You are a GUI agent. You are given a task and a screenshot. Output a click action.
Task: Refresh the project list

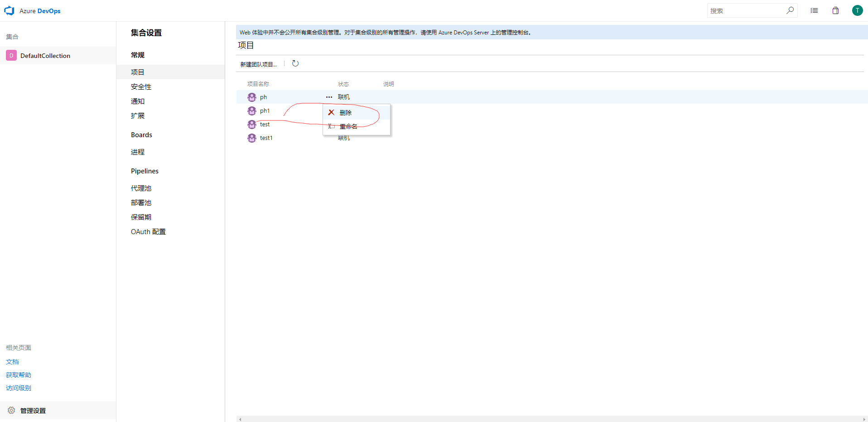[x=295, y=64]
